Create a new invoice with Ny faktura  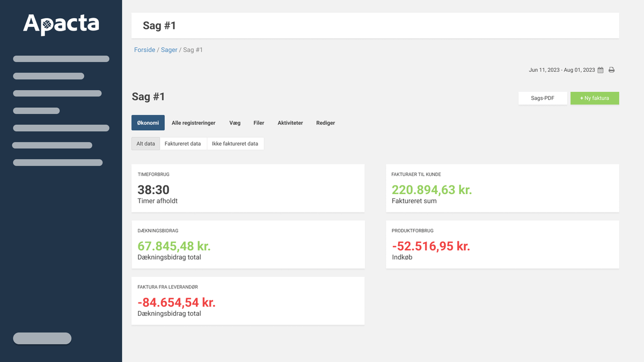click(595, 98)
